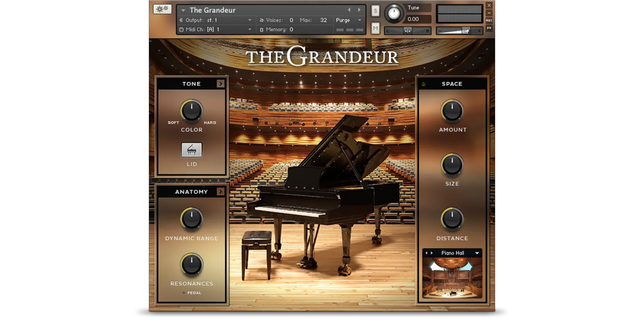Select previous reverb preset arrow
Viewport: 644px width, 332px height.
tap(426, 253)
